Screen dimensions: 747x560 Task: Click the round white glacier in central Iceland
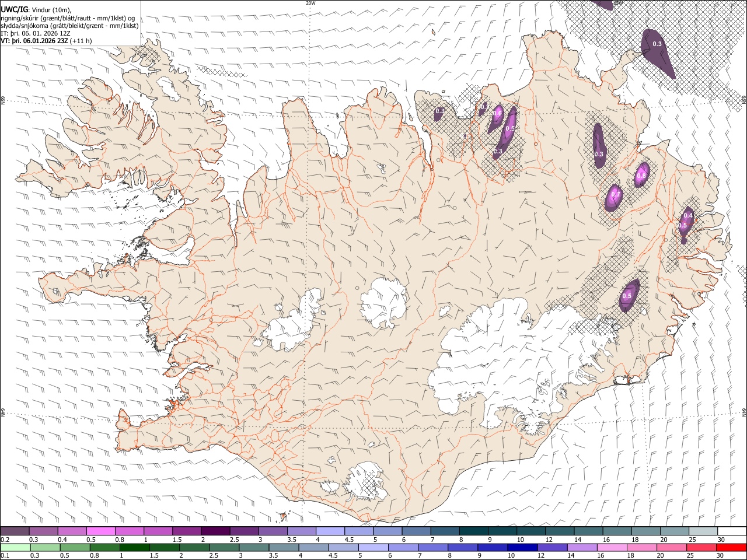(x=384, y=303)
